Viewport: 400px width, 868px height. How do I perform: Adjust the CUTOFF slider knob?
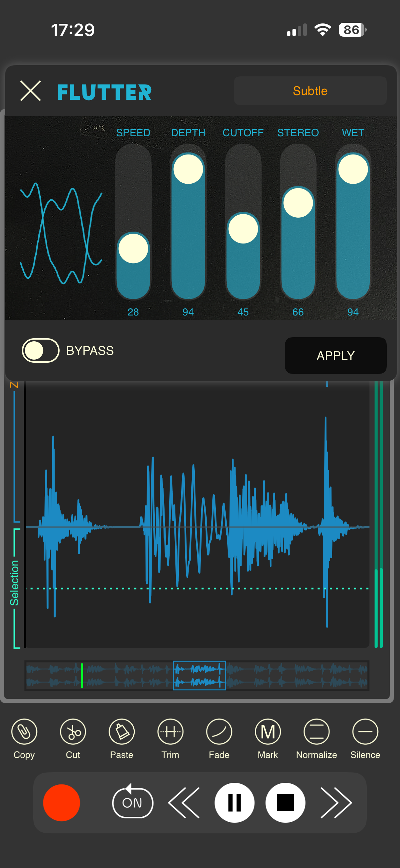pos(243,229)
